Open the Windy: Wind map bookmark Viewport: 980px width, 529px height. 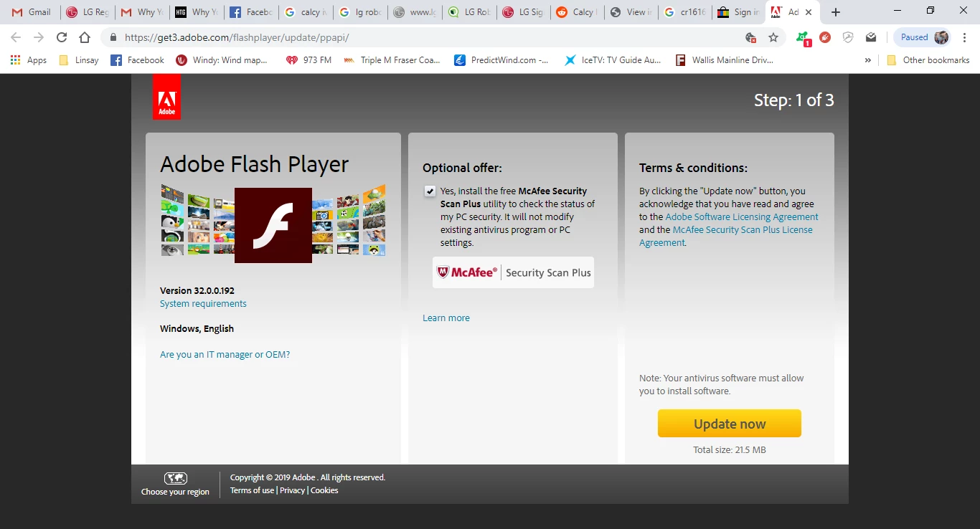222,60
